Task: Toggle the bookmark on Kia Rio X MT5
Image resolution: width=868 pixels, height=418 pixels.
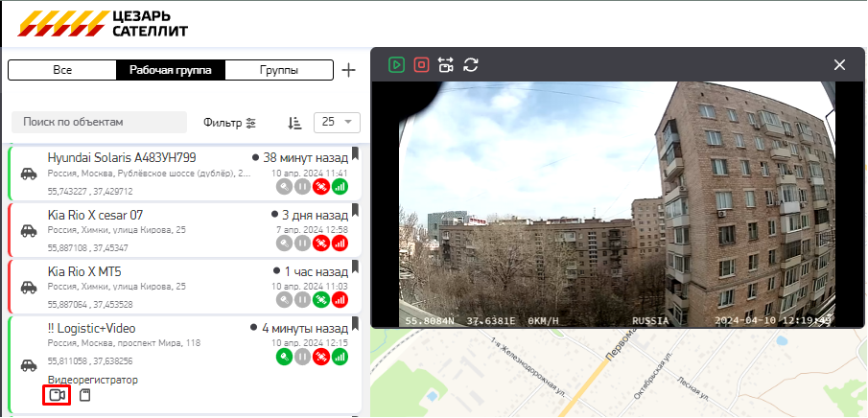Action: tap(356, 267)
